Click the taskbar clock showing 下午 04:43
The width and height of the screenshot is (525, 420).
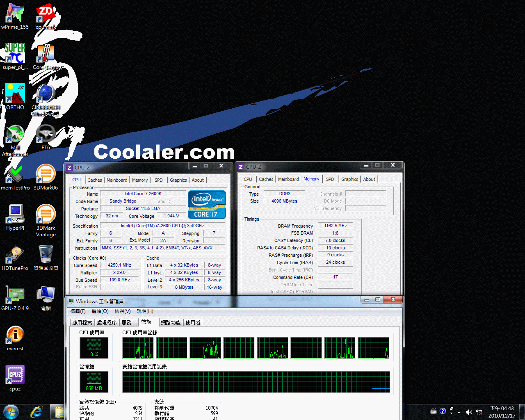coord(502,412)
